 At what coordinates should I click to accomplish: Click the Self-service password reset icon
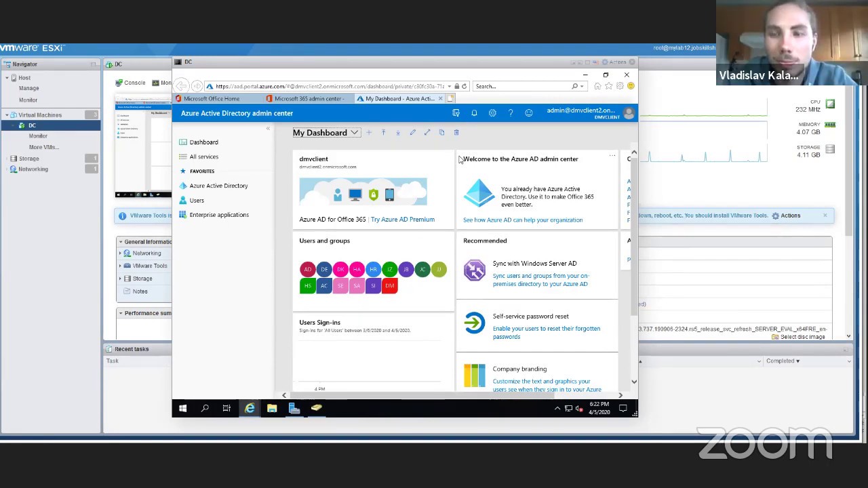pyautogui.click(x=475, y=323)
